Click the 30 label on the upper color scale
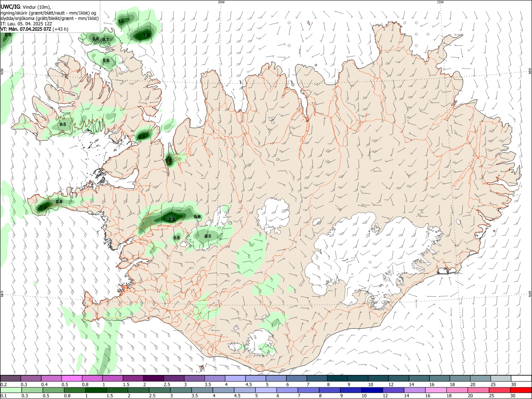This screenshot has width=532, height=399. (514, 384)
